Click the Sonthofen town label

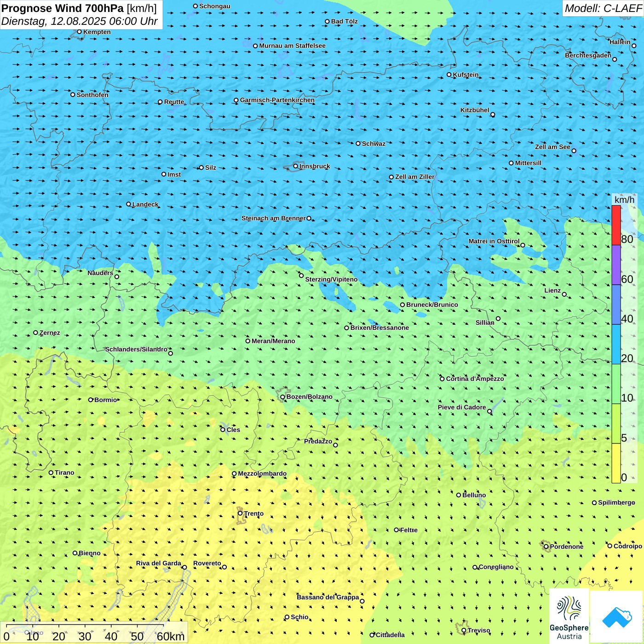(92, 95)
